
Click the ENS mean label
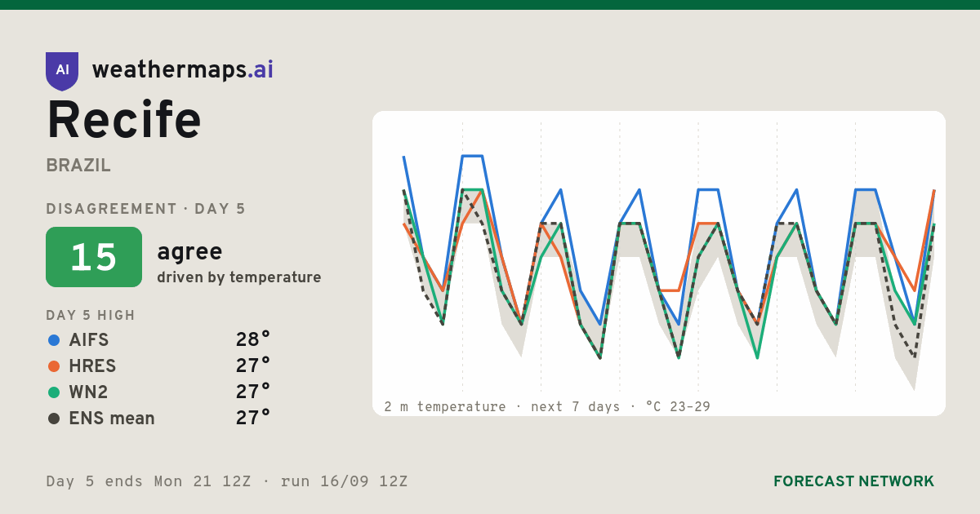(112, 419)
